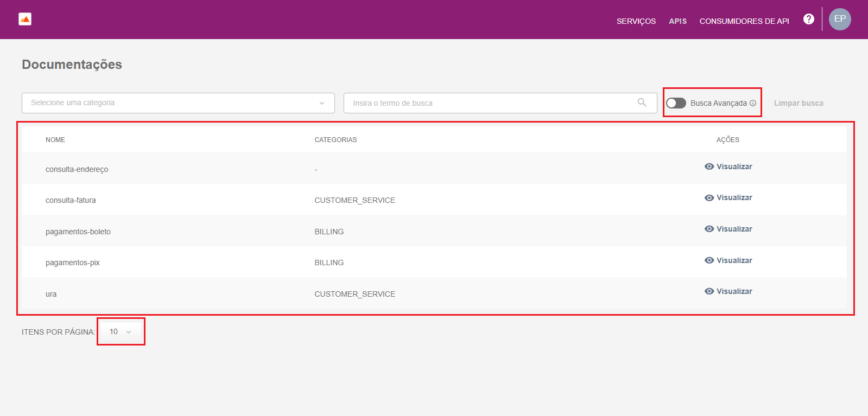The width and height of the screenshot is (868, 416).
Task: Click the eye icon for pagamentos-boleto
Action: (709, 229)
